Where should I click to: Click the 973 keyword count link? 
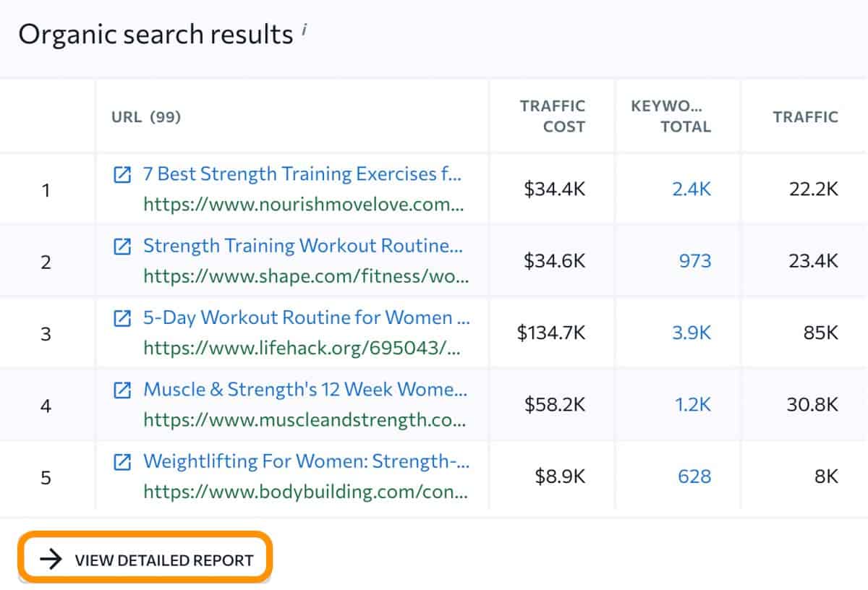tap(694, 261)
